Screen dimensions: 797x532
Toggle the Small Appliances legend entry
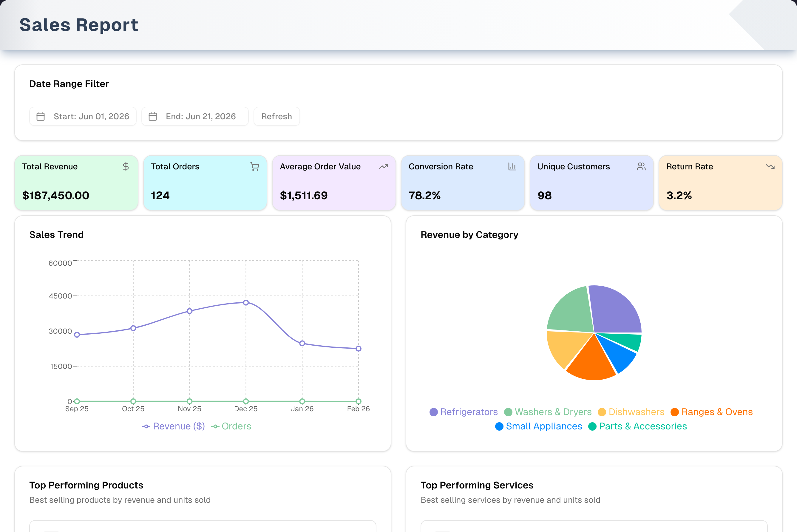pos(539,426)
